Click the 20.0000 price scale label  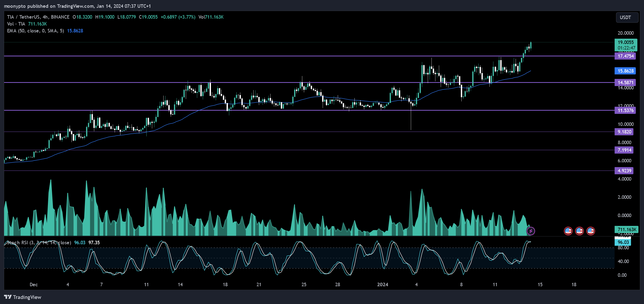(626, 33)
